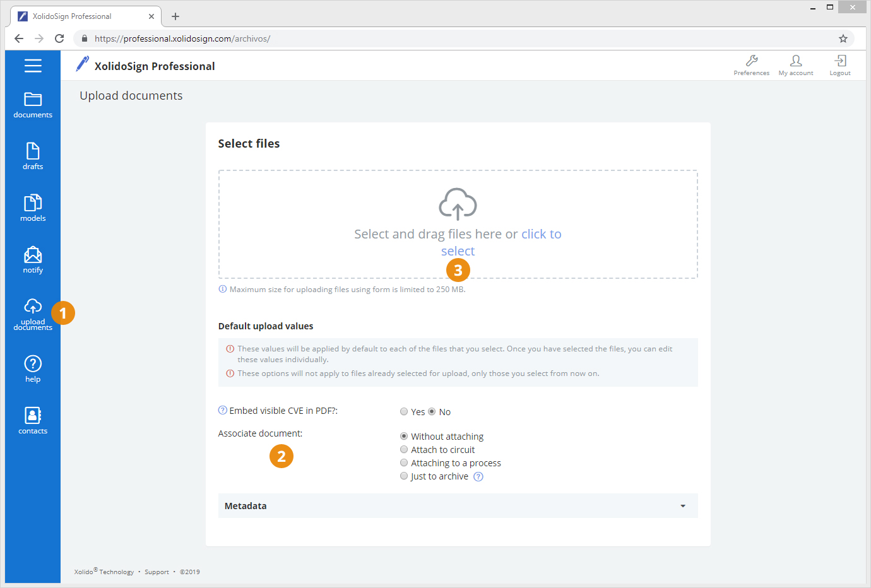871x588 pixels.
Task: Reload the page
Action: [x=59, y=38]
